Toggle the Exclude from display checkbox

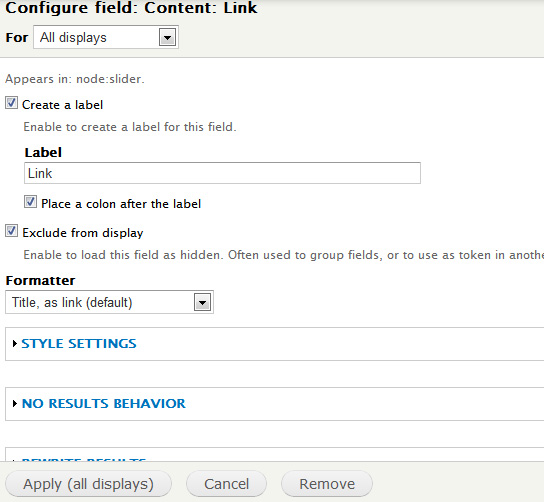(11, 231)
